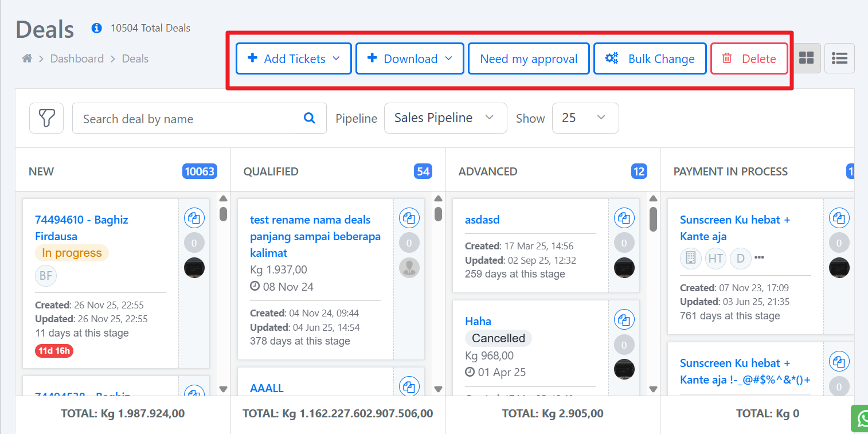Expand the Sales Pipeline selector
The width and height of the screenshot is (868, 434).
coord(445,118)
